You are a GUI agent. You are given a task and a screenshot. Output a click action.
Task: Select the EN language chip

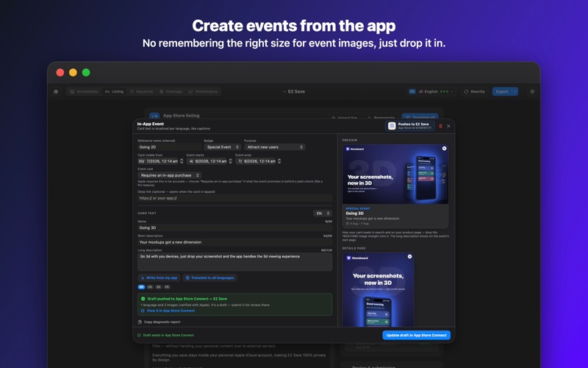pos(141,287)
